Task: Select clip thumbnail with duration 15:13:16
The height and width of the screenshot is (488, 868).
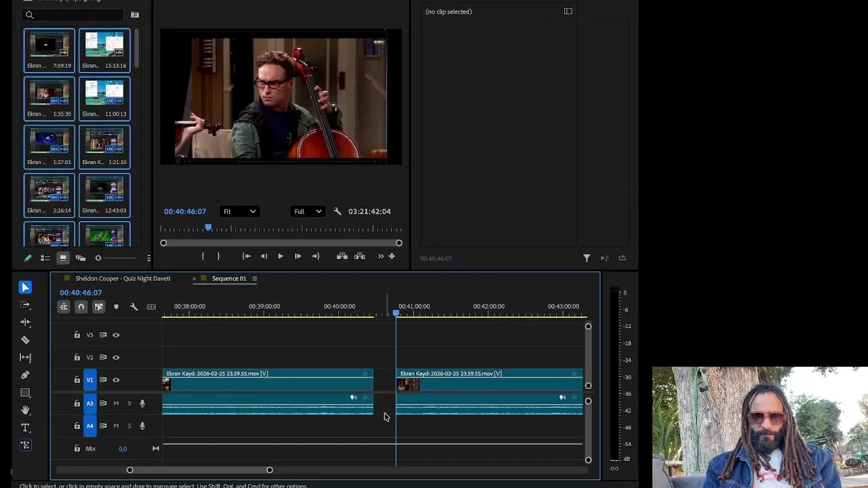Action: tap(104, 50)
